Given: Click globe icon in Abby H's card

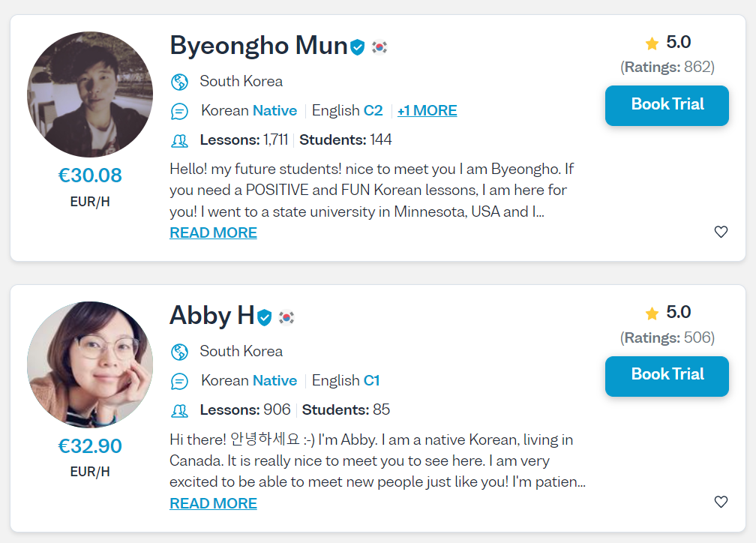Looking at the screenshot, I should pos(179,352).
